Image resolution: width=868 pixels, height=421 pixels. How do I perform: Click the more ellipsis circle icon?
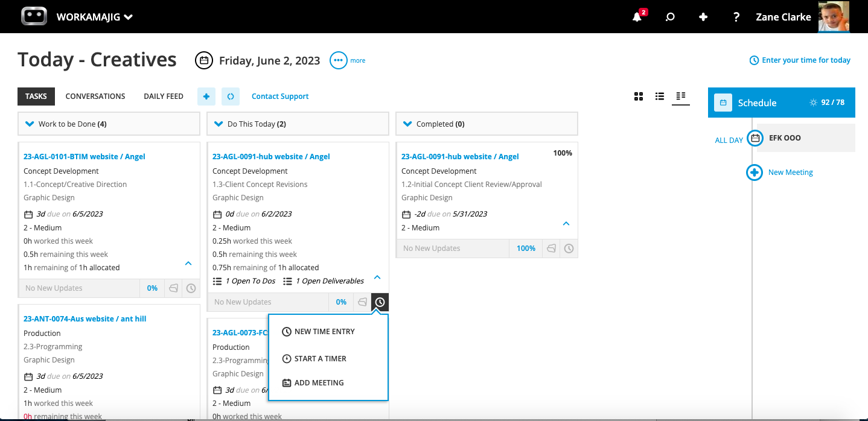click(338, 60)
